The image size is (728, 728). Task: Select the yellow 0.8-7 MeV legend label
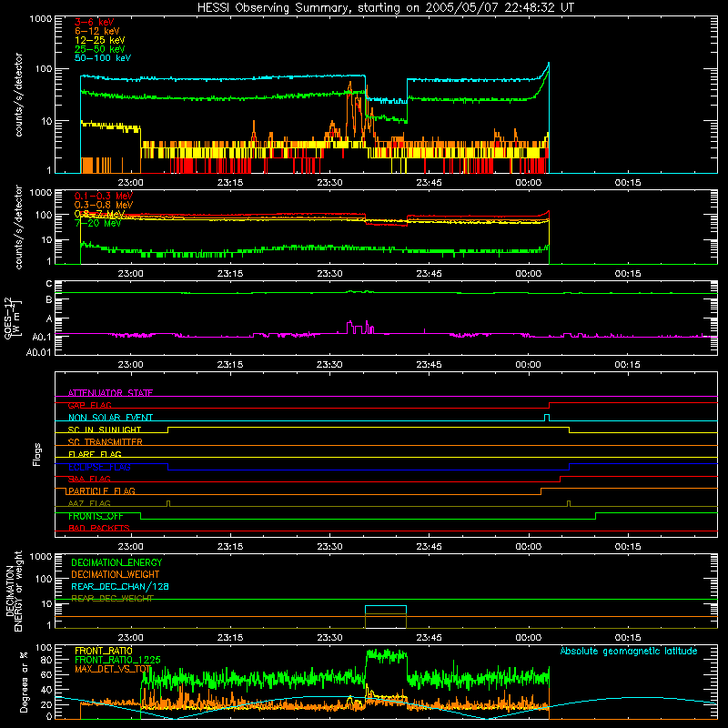click(x=99, y=214)
